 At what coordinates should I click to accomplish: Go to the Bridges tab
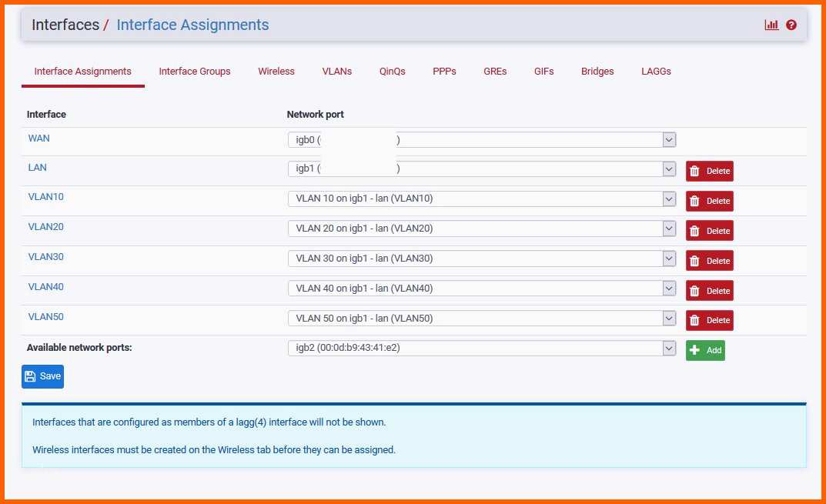coord(597,72)
